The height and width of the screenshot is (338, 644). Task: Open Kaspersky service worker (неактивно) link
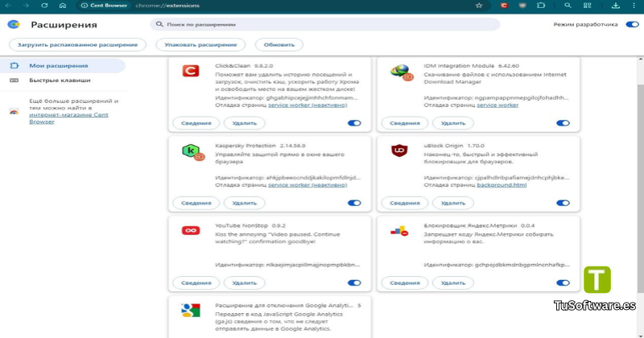pyautogui.click(x=308, y=185)
